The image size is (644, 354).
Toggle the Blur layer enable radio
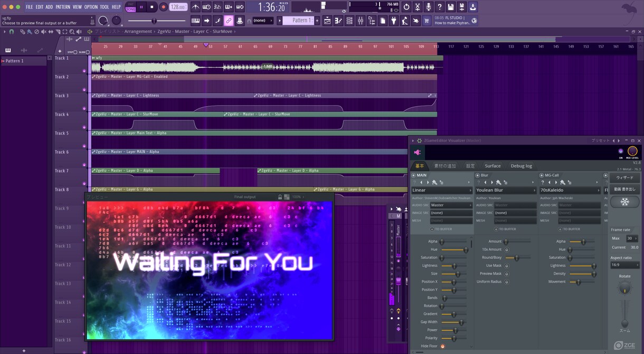[478, 175]
